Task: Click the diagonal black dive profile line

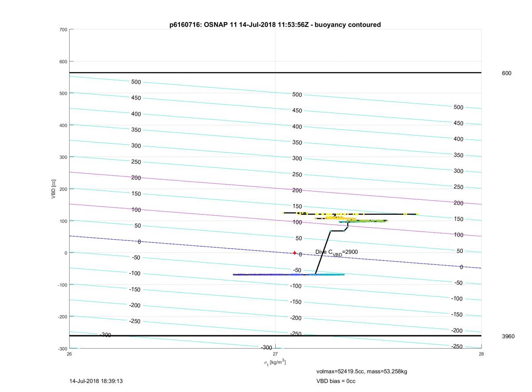Action: (x=323, y=252)
